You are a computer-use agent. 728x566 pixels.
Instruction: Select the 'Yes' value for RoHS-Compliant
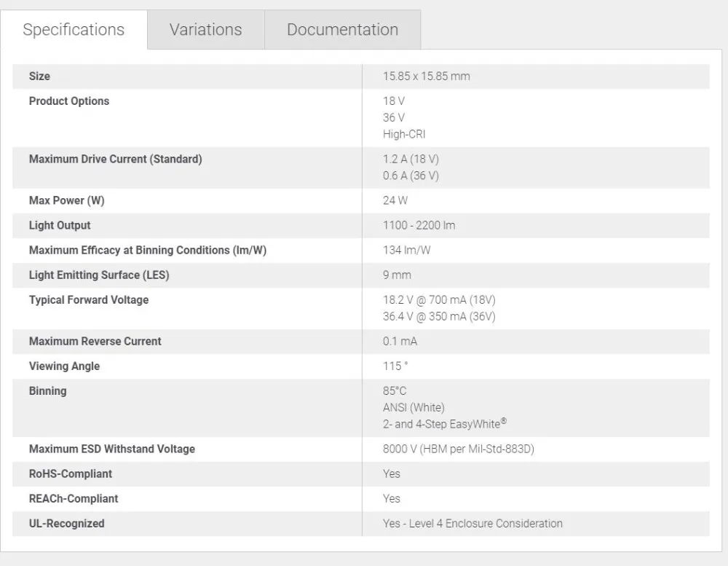392,474
